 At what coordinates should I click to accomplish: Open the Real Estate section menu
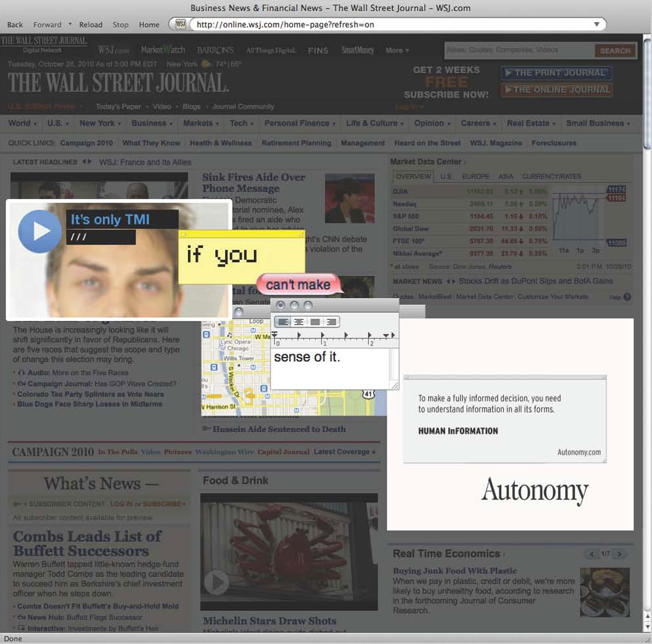pos(531,123)
